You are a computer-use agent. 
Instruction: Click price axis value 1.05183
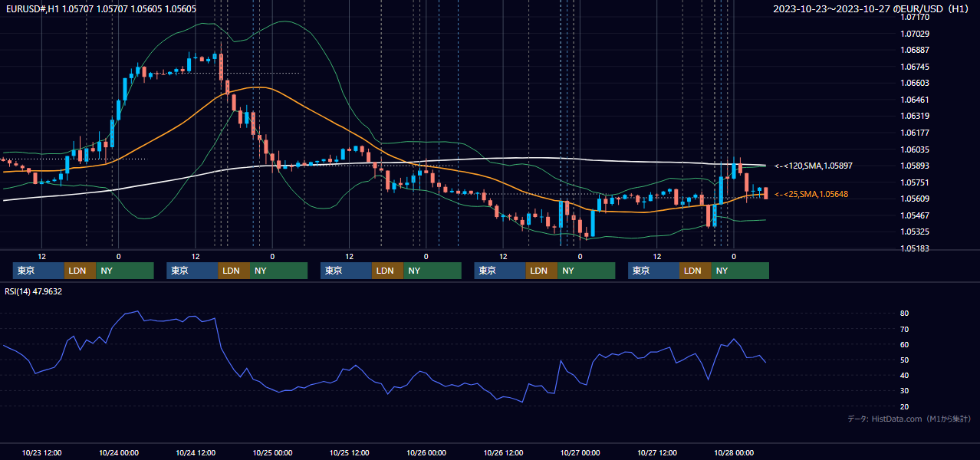[x=916, y=248]
